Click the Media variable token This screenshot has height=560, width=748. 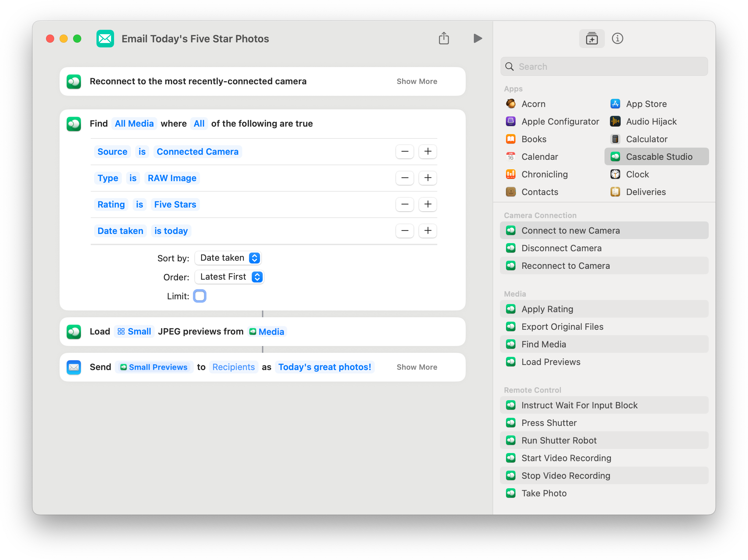tap(267, 331)
